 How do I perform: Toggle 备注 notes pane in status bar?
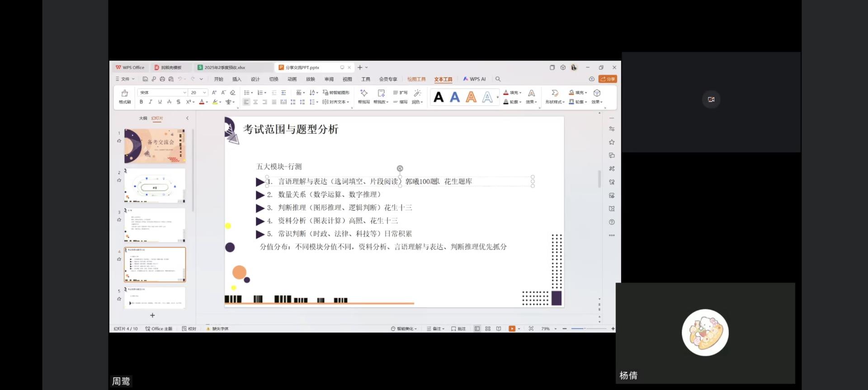pos(436,329)
